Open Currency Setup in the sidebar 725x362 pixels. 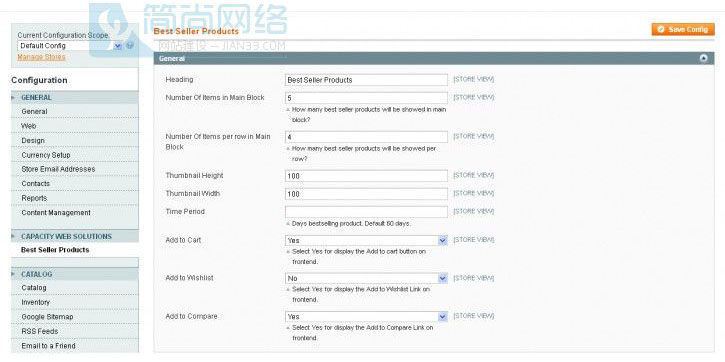click(x=46, y=155)
